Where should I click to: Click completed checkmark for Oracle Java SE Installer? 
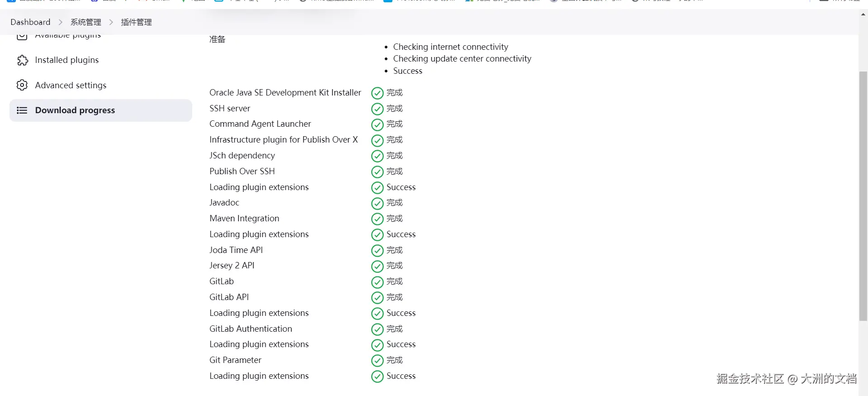tap(377, 93)
